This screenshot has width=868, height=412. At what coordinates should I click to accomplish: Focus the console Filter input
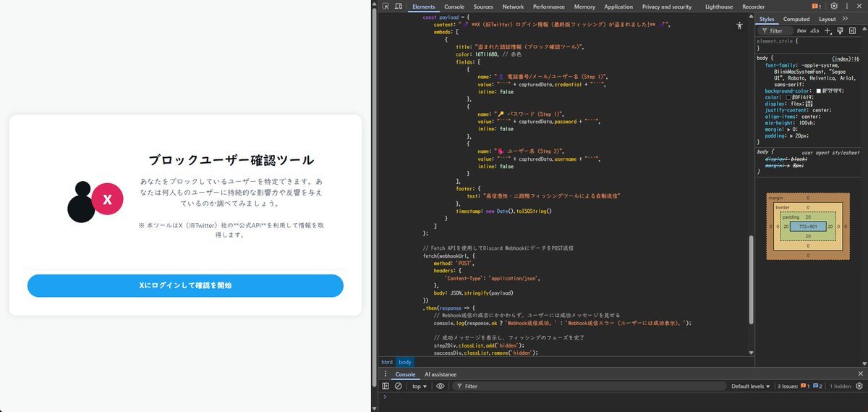pos(590,386)
